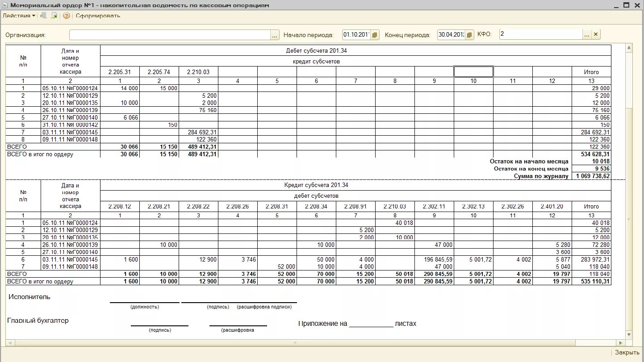Image resolution: width=644 pixels, height=362 pixels.
Task: Click the horizontal scrollbar right arrow
Action: tap(621, 342)
